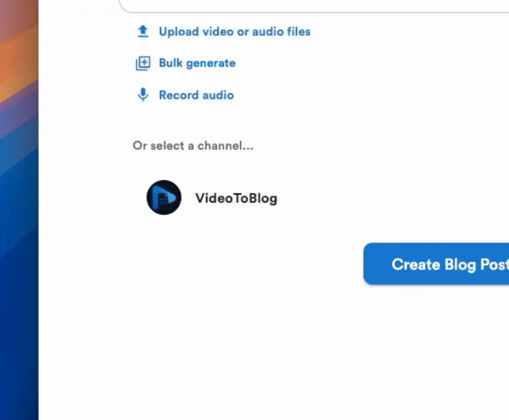Click the word "Blog" on the blue button

tap(460, 264)
